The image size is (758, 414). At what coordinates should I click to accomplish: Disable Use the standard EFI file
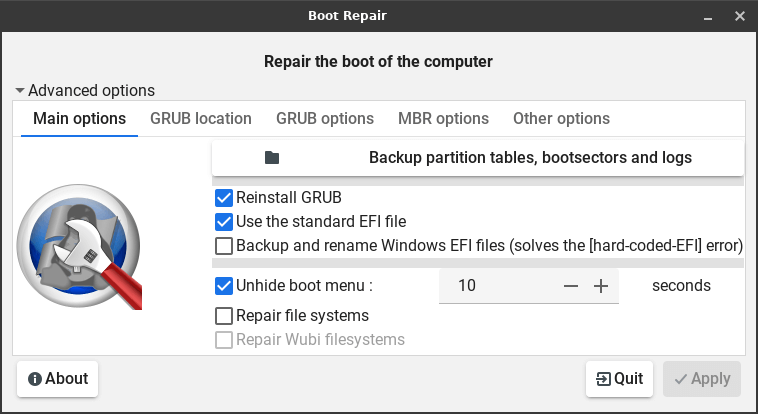pyautogui.click(x=224, y=222)
